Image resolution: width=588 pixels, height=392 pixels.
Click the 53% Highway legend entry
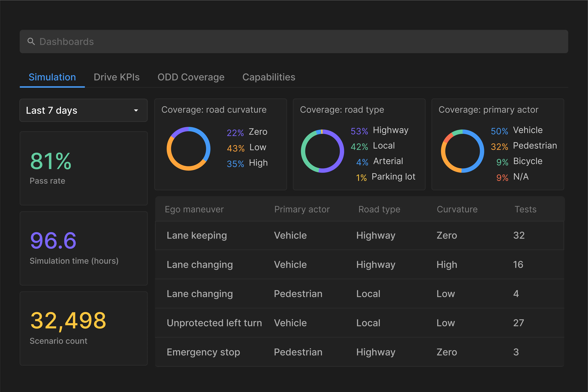pyautogui.click(x=380, y=130)
